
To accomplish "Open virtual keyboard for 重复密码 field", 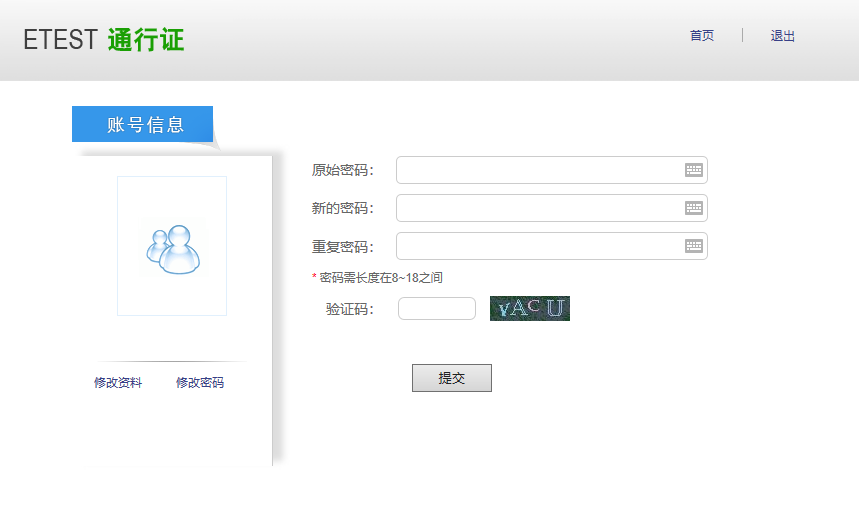I will click(694, 246).
